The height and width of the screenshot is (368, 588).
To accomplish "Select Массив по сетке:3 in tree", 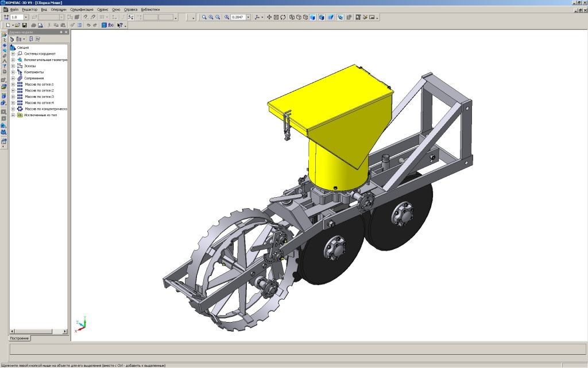I will click(39, 97).
